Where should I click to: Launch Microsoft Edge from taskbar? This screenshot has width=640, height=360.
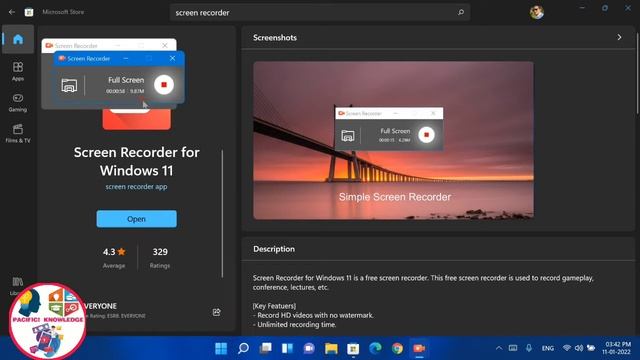[375, 348]
